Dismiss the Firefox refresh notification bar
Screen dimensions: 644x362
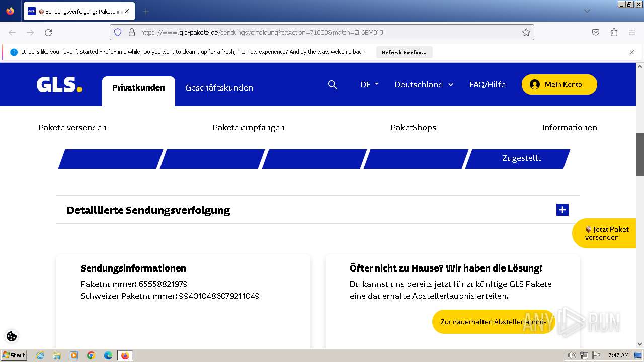click(632, 52)
